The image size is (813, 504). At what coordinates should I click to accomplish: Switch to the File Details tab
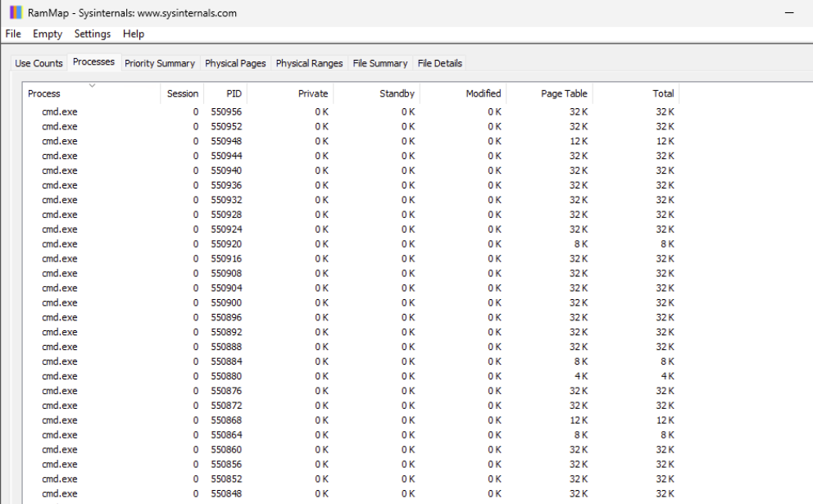(439, 63)
